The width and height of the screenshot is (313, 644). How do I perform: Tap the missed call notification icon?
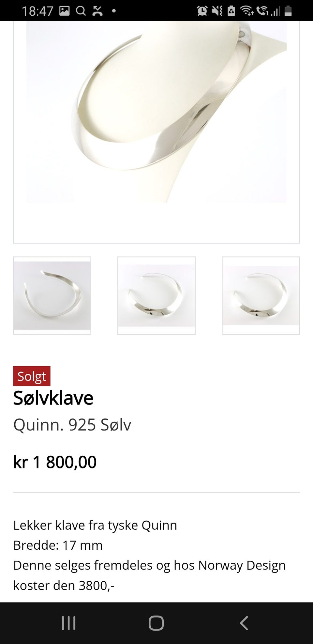coord(97,11)
